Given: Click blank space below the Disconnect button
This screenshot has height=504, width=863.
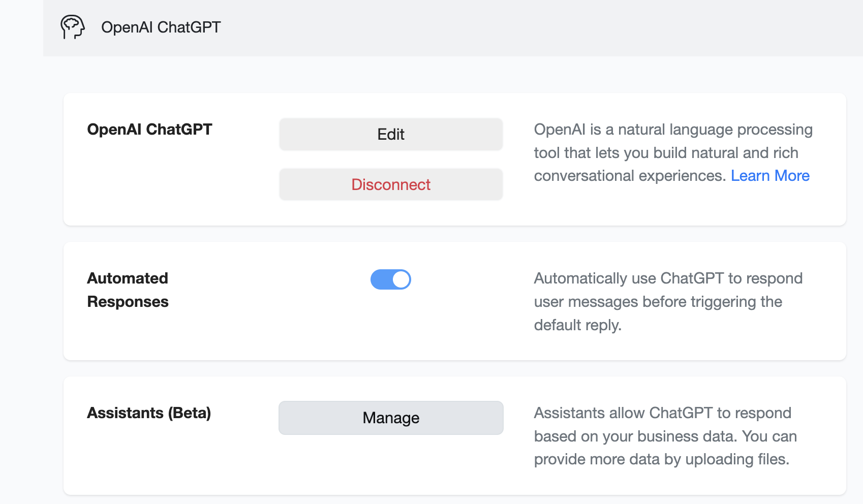Looking at the screenshot, I should (x=391, y=213).
